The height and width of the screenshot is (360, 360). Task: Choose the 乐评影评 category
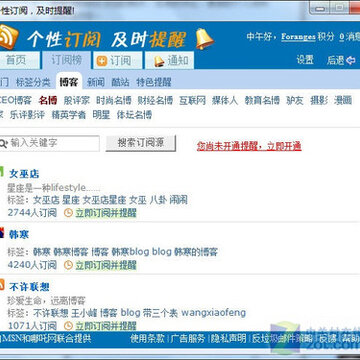[27, 115]
